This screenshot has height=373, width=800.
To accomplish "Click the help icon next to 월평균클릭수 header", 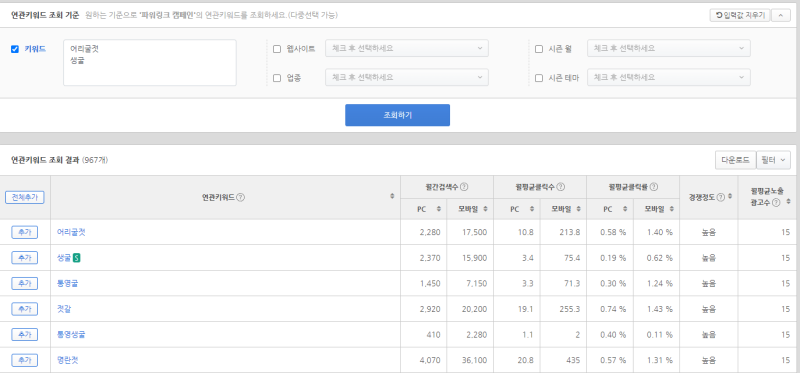I will tap(561, 187).
